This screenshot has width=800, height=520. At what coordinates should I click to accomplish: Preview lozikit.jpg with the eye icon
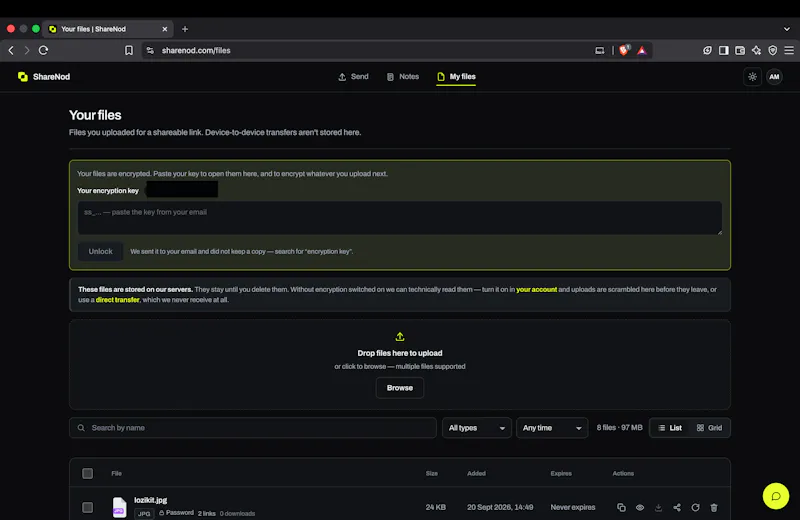(640, 507)
